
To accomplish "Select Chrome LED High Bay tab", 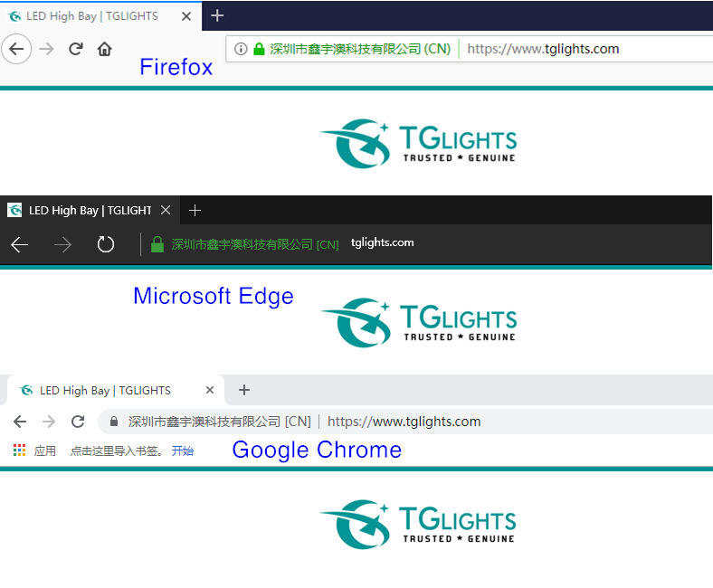I will [x=116, y=390].
